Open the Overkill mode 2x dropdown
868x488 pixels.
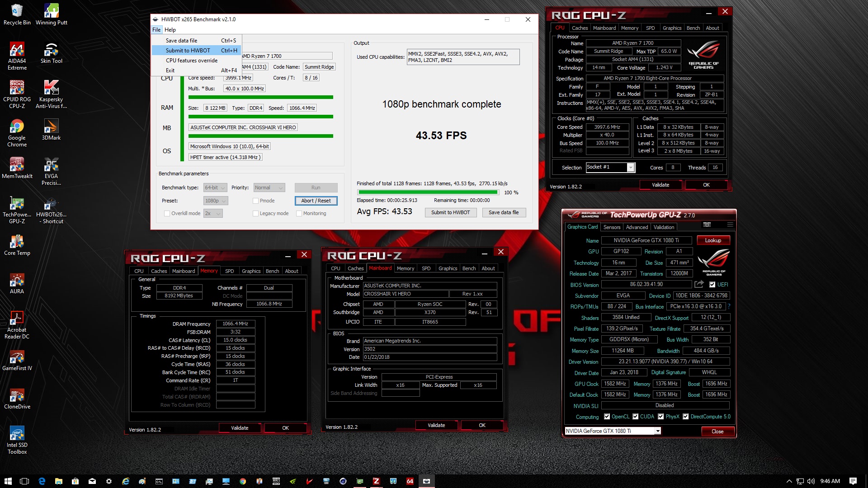213,213
